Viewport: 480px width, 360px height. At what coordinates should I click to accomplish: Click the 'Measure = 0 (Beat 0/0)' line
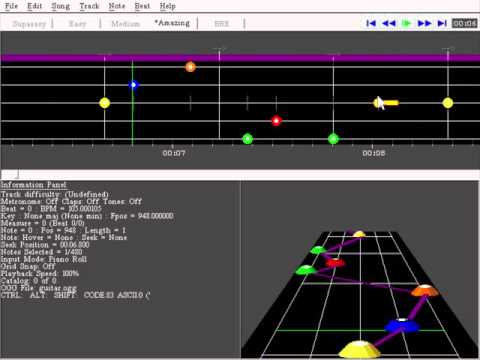coord(42,223)
